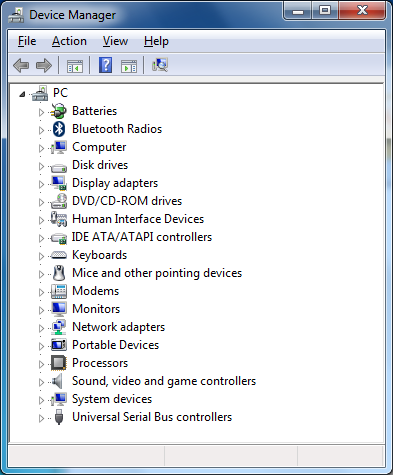Expand Sound, video and game controllers node
Viewport: 393px width, 475px height.
click(41, 382)
